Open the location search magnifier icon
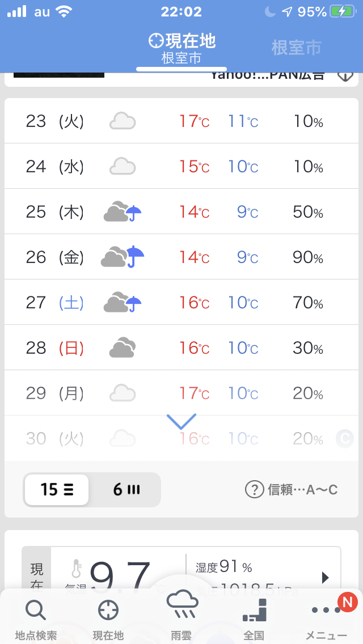Image resolution: width=363 pixels, height=644 pixels. point(36,611)
